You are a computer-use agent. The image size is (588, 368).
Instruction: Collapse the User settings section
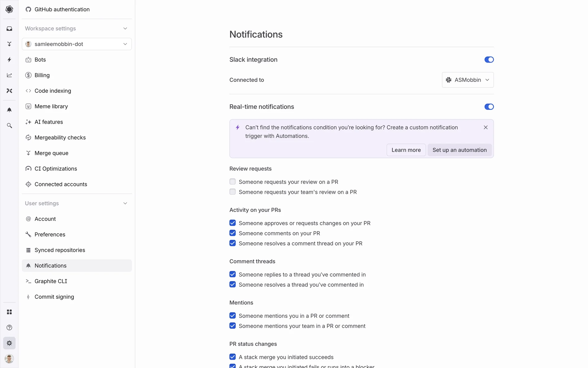coord(125,203)
